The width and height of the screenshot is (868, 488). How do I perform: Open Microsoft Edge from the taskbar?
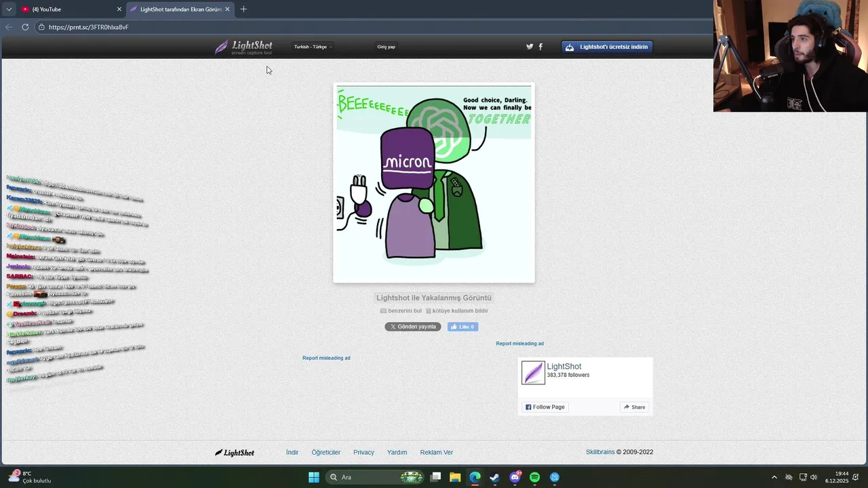tap(475, 477)
